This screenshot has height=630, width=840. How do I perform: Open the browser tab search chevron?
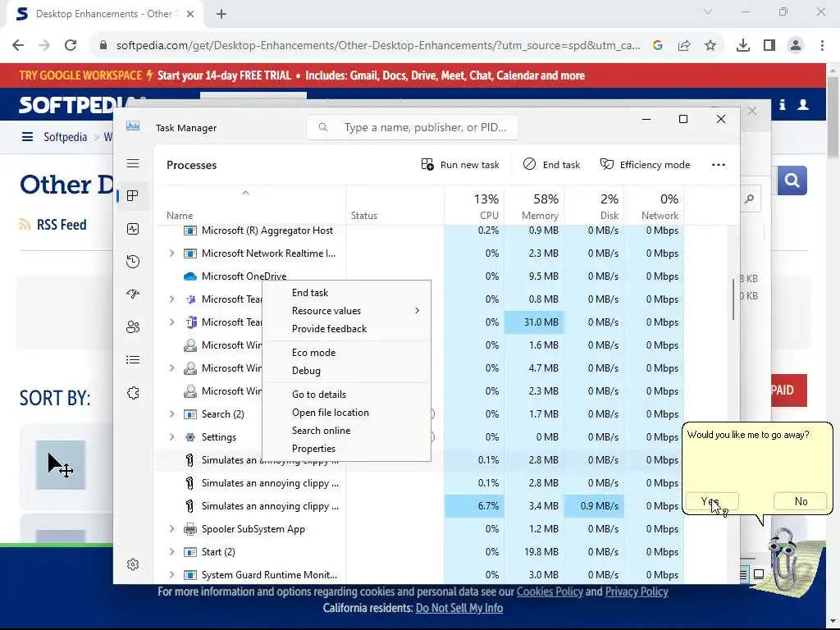coord(708,11)
